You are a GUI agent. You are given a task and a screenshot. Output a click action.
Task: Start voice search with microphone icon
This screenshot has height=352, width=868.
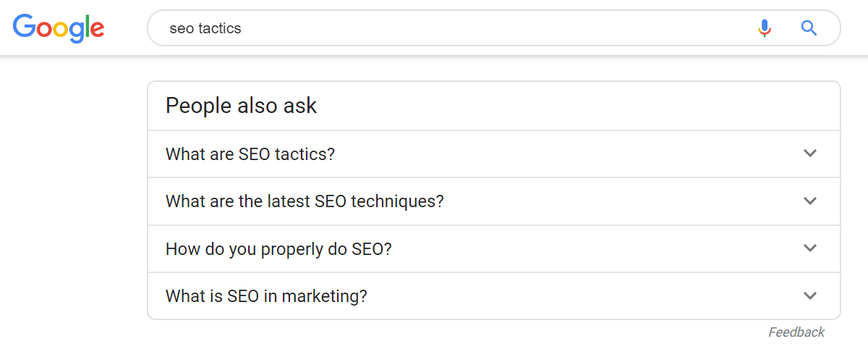[765, 29]
